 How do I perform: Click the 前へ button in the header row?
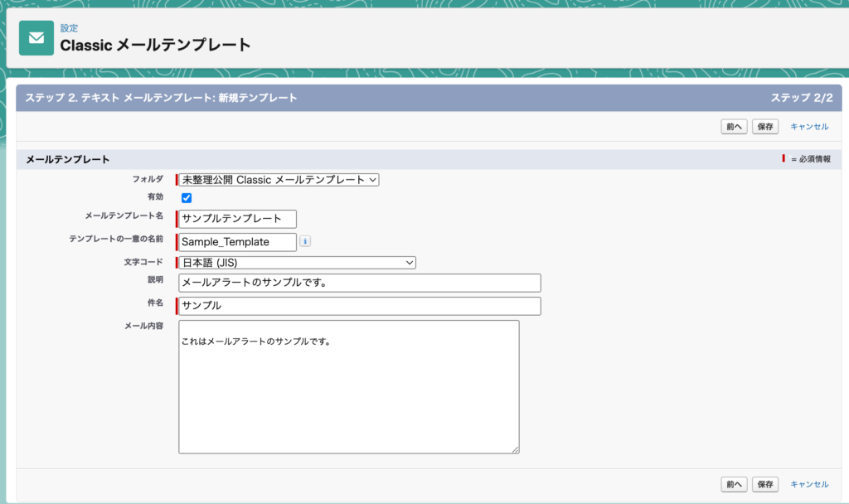coord(734,127)
